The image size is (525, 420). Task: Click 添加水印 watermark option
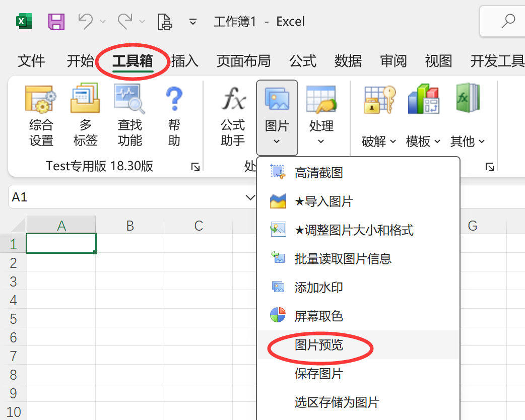click(x=318, y=288)
